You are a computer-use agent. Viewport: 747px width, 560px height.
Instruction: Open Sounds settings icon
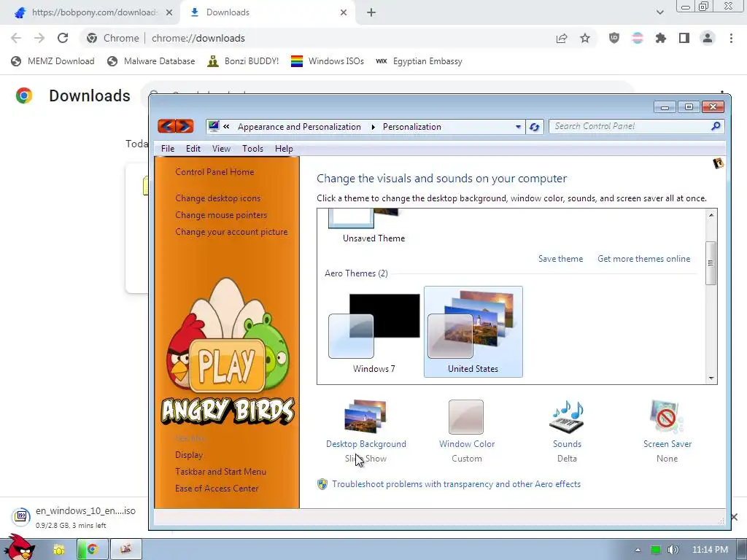point(567,417)
